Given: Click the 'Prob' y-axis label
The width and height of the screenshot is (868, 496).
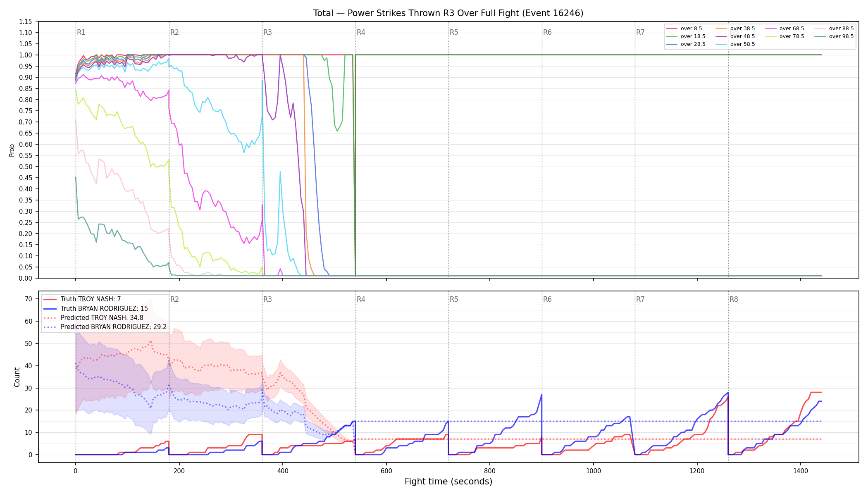Looking at the screenshot, I should click(12, 150).
